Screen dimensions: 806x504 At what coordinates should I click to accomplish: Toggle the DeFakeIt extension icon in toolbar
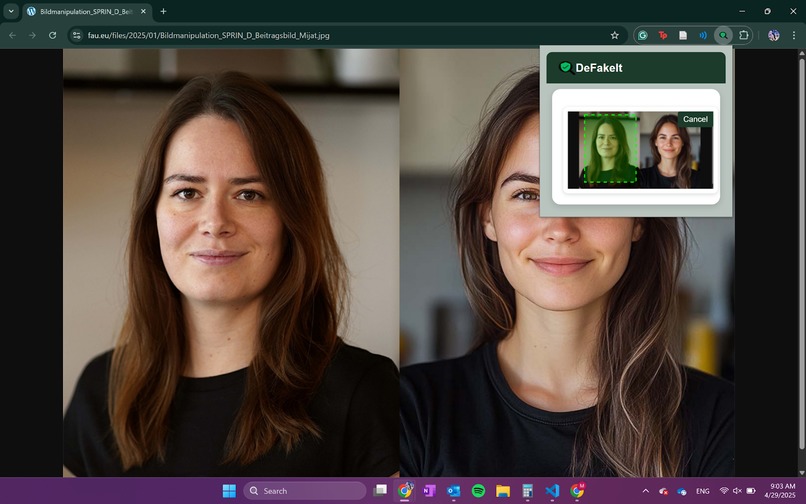tap(723, 35)
